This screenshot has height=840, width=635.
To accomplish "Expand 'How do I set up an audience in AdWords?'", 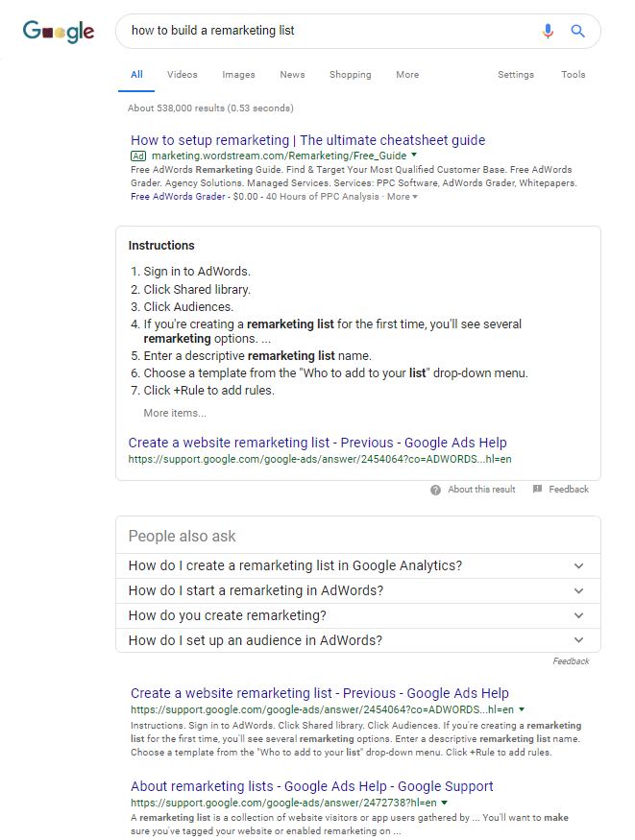I will pos(578,640).
